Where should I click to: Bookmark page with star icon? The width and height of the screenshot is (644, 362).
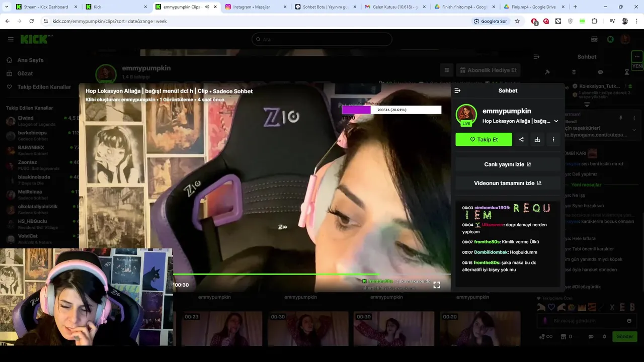pos(517,21)
